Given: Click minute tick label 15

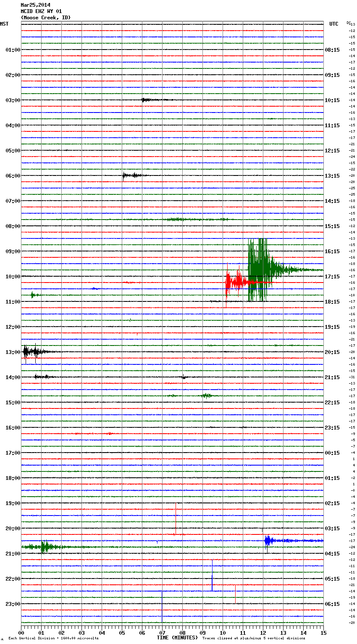Looking at the screenshot, I should pos(323,633).
